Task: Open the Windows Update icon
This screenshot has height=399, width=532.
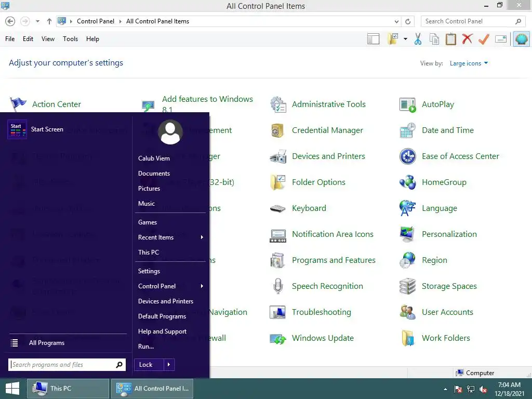Action: 278,339
